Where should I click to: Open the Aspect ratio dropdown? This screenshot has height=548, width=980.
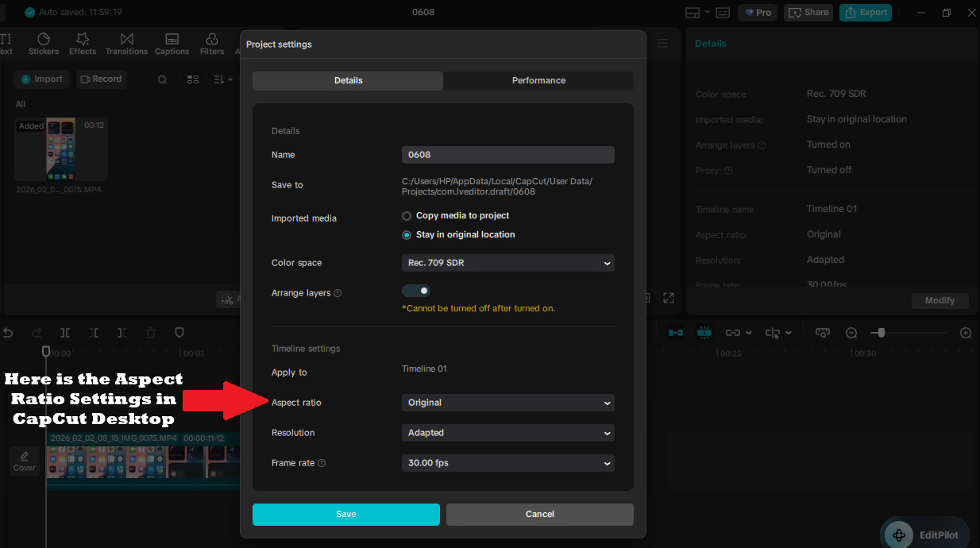click(508, 403)
